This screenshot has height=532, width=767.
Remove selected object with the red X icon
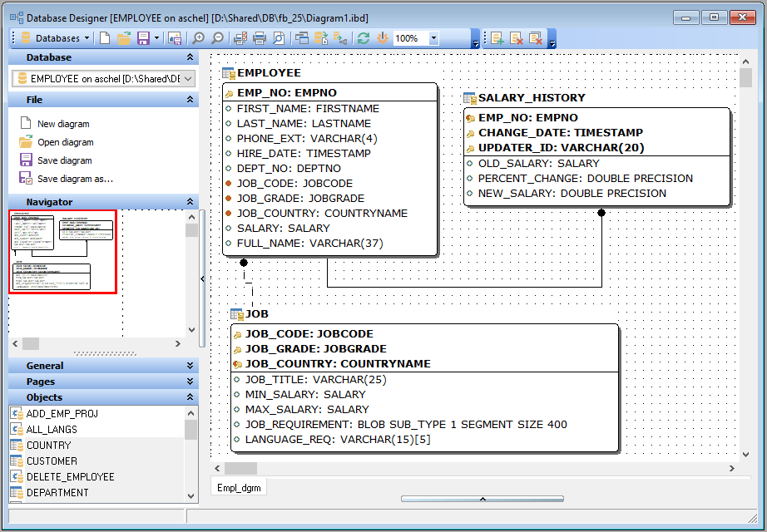(x=516, y=37)
